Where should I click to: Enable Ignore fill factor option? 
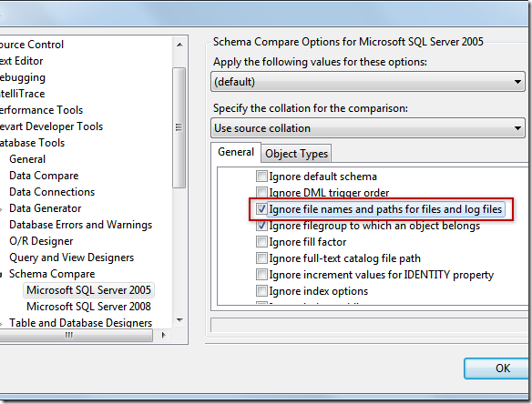(261, 242)
